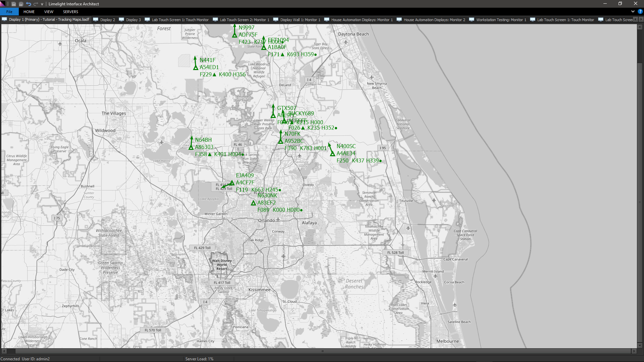
Task: Expand the ribbon with the chevron arrow
Action: pyautogui.click(x=633, y=11)
